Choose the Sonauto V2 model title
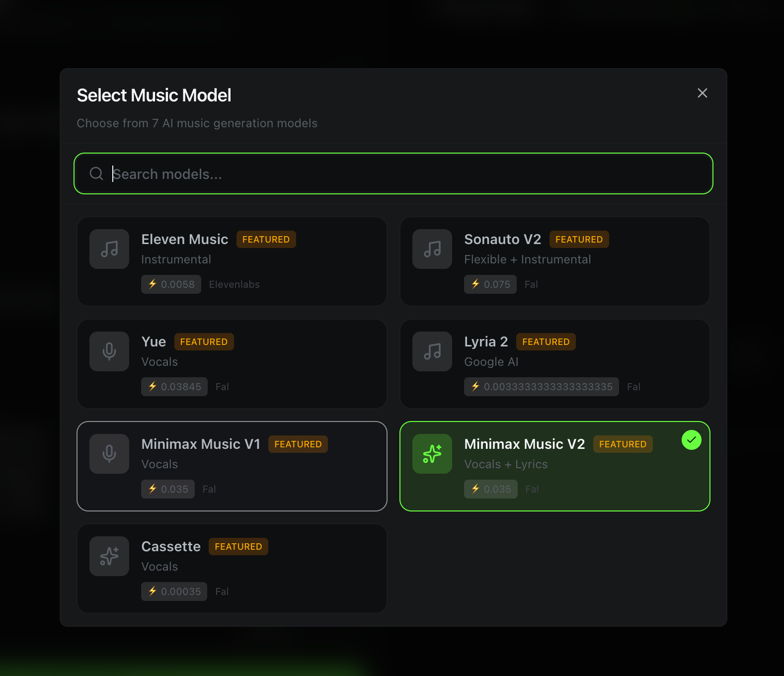Screen dimensions: 784x676 point(502,240)
